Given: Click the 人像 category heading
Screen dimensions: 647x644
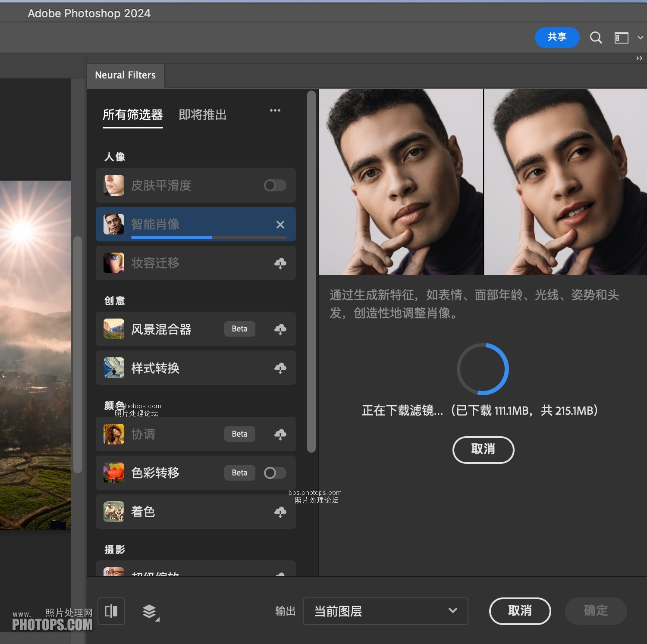Looking at the screenshot, I should pos(115,157).
